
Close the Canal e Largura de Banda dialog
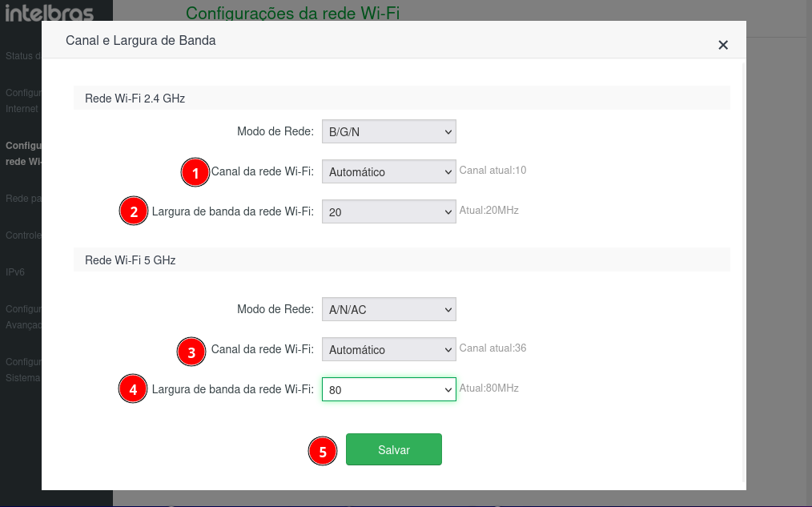coord(723,45)
